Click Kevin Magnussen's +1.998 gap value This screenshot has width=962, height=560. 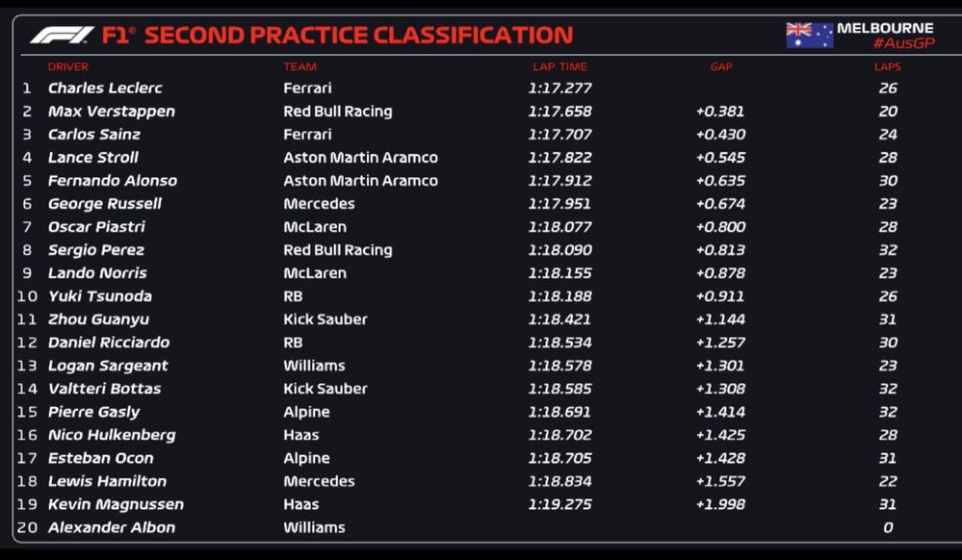click(720, 504)
